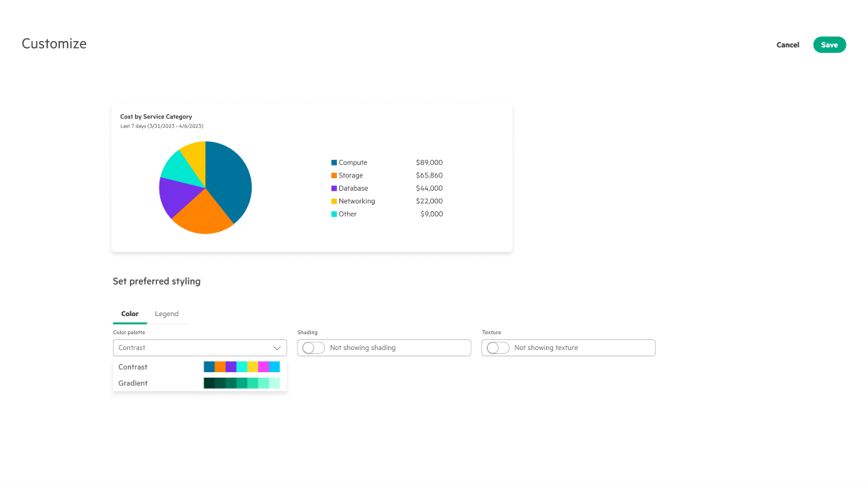Switch to the Legend tab
Viewport: 868px width, 488px height.
[x=166, y=314]
